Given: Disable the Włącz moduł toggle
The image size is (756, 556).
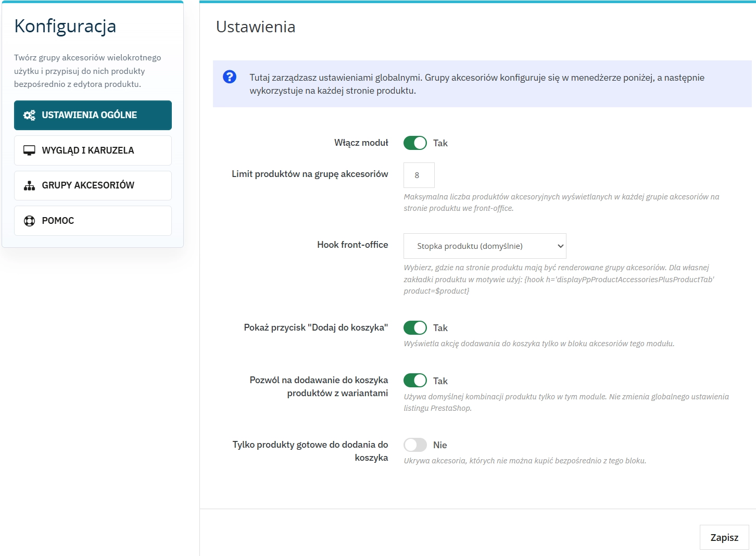Looking at the screenshot, I should click(415, 143).
